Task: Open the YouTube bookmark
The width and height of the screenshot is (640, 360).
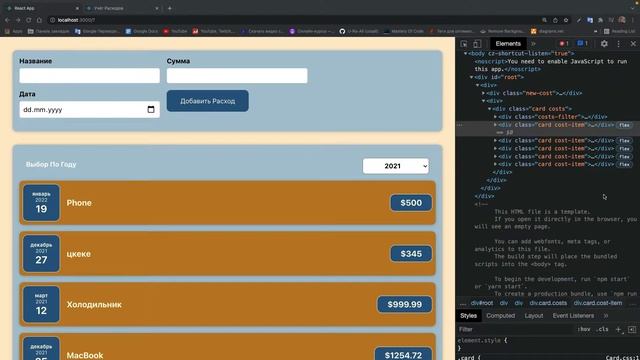Action: coord(175,31)
